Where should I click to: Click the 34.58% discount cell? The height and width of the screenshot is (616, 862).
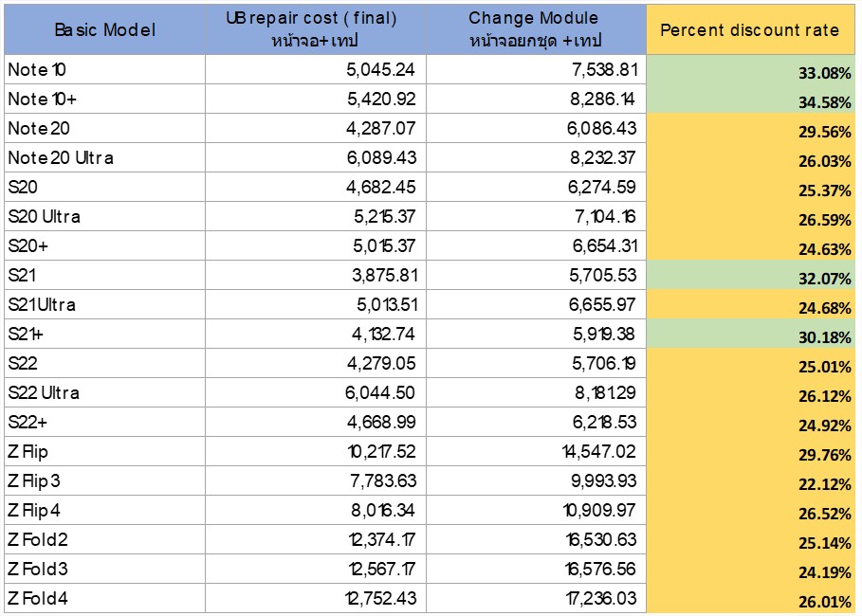tap(750, 99)
